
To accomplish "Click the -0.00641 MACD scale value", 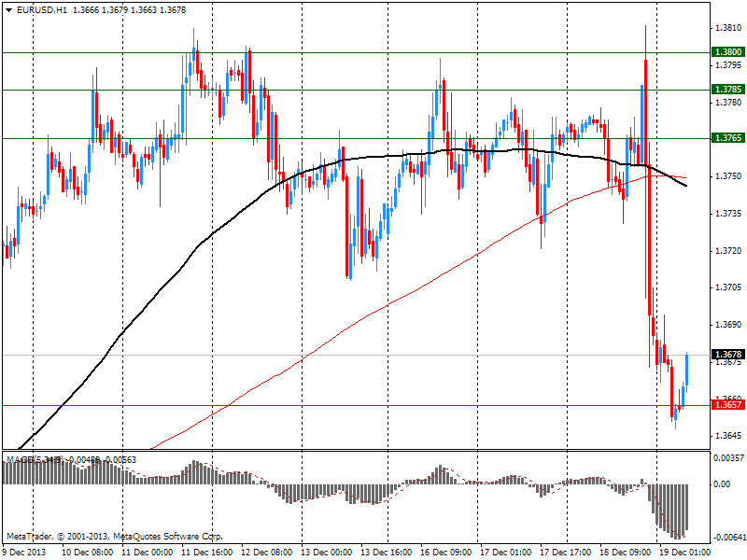I will point(728,537).
